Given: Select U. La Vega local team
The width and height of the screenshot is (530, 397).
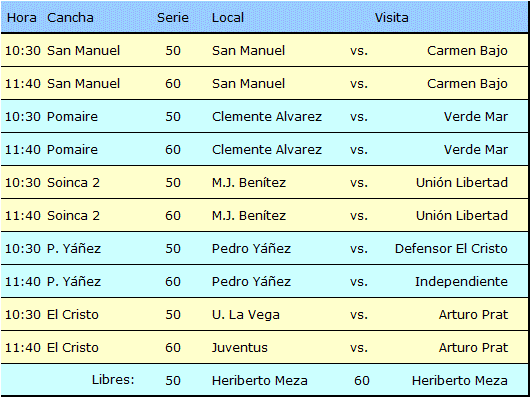Looking at the screenshot, I should coord(246,315).
